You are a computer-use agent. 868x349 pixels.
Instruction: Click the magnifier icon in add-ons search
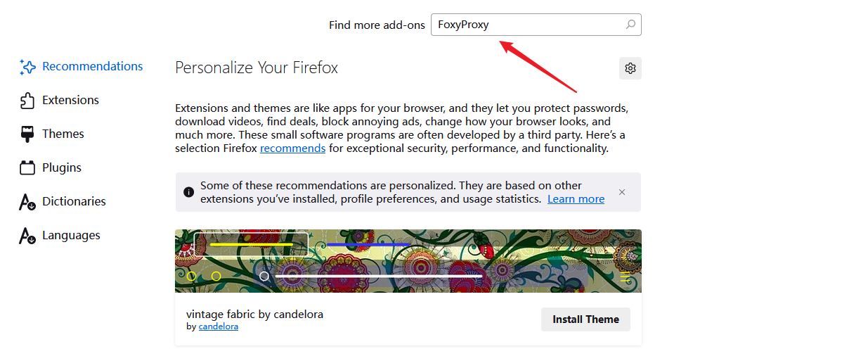click(630, 25)
